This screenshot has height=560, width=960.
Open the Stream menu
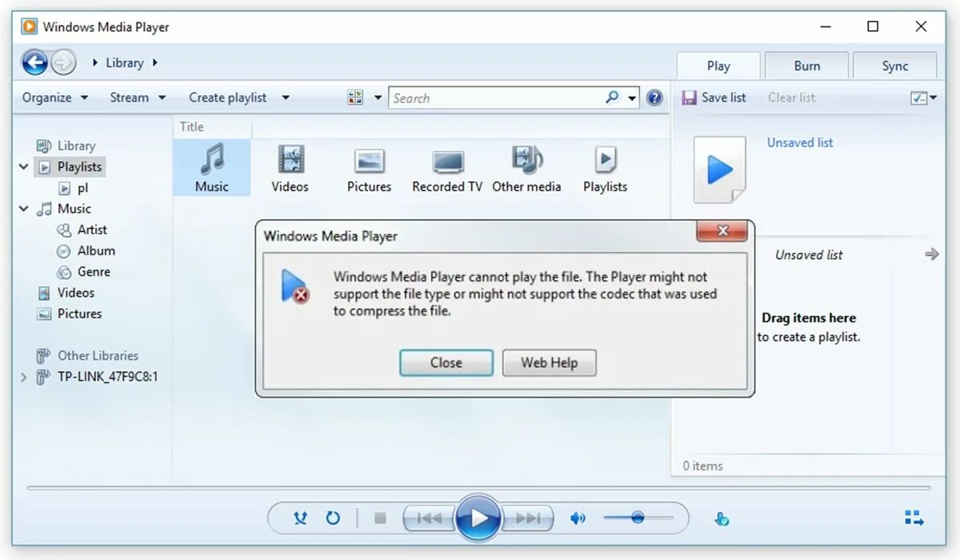click(138, 98)
